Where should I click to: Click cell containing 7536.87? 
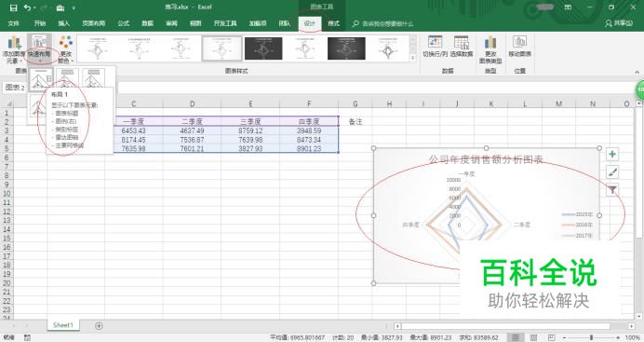pyautogui.click(x=192, y=140)
